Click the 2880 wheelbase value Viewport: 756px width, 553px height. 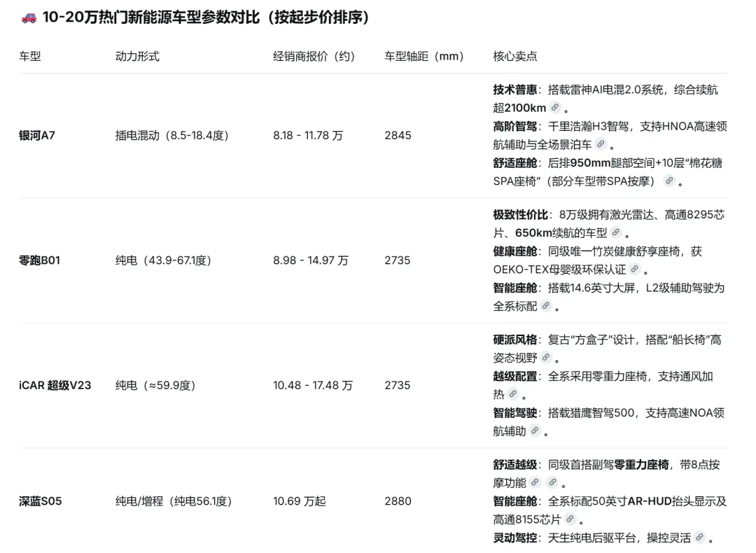[398, 501]
